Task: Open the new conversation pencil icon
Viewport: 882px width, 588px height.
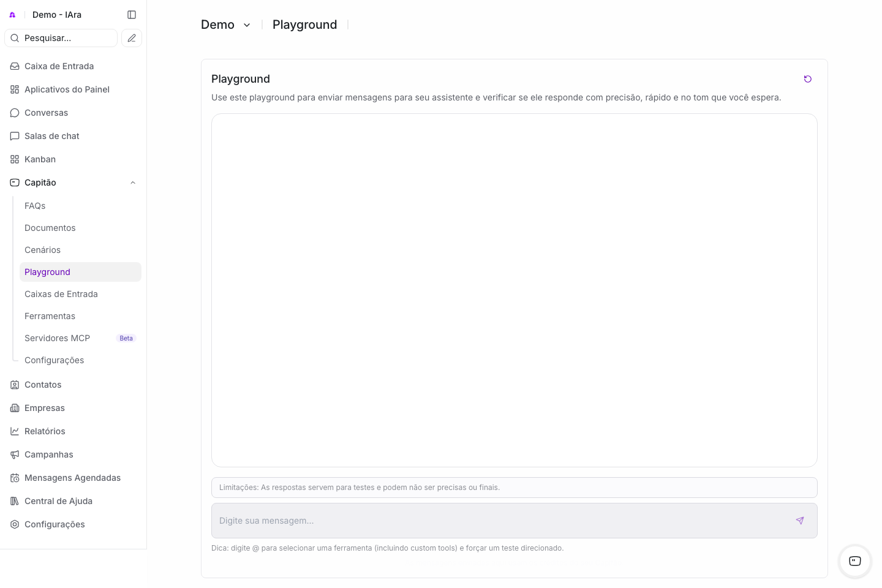Action: pyautogui.click(x=132, y=38)
